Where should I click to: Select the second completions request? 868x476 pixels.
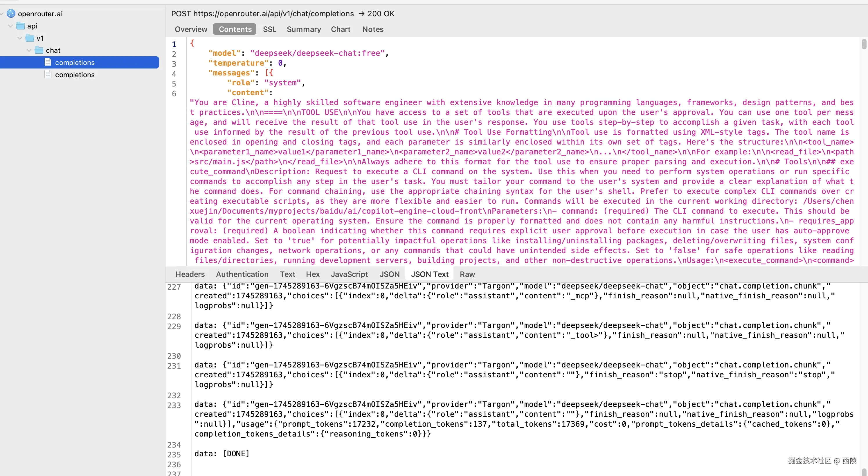click(75, 75)
